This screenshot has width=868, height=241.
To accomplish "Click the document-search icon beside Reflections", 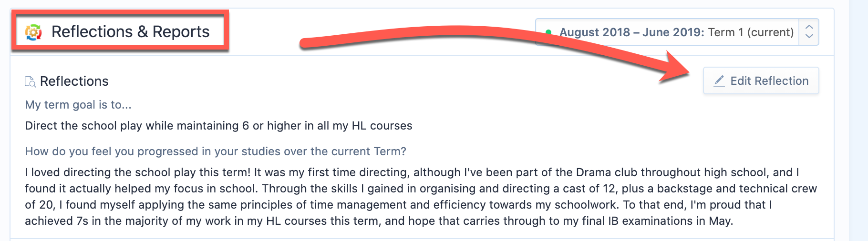I will point(31,81).
